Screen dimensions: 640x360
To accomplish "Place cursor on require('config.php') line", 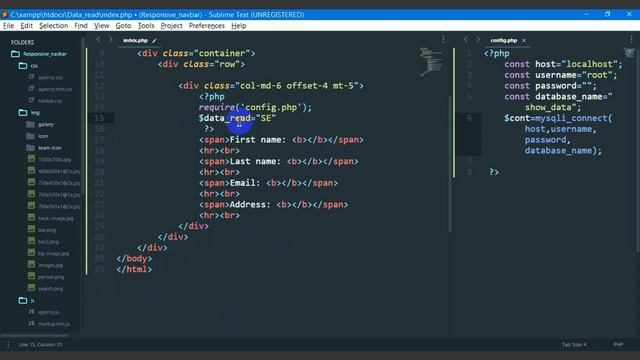I will 255,107.
